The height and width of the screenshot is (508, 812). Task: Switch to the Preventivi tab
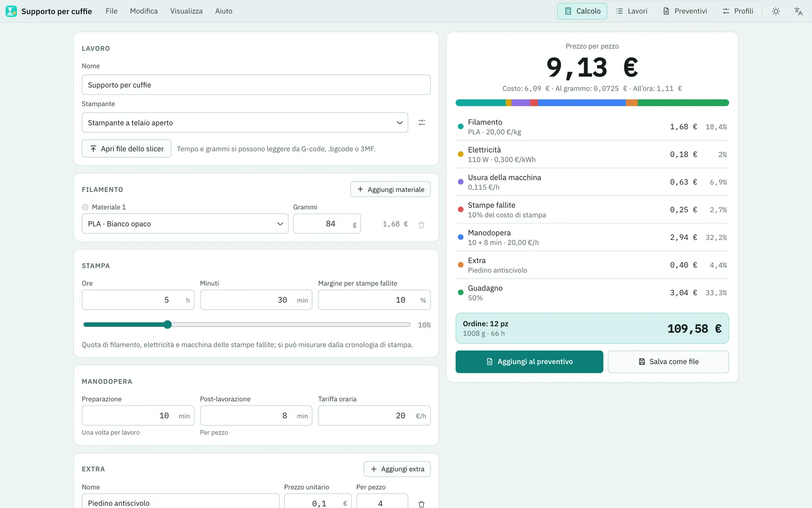tap(685, 11)
